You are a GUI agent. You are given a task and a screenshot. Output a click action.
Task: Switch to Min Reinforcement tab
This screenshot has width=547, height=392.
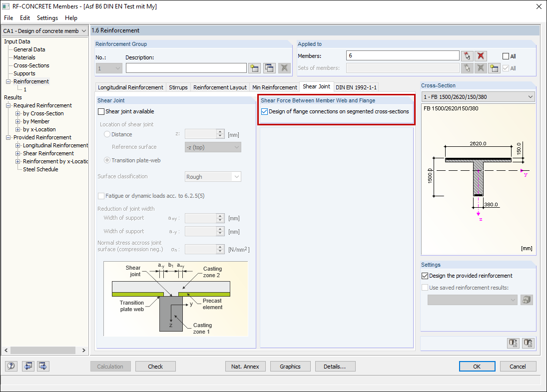tap(275, 87)
